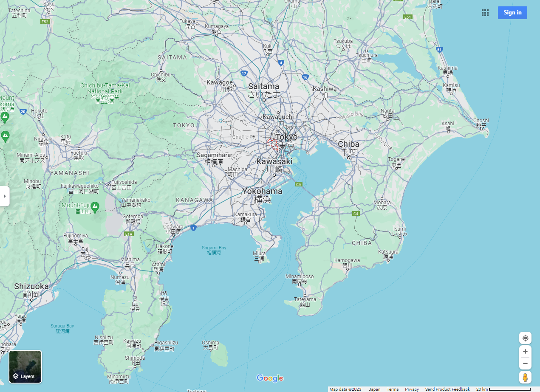Show your current location

pos(525,338)
